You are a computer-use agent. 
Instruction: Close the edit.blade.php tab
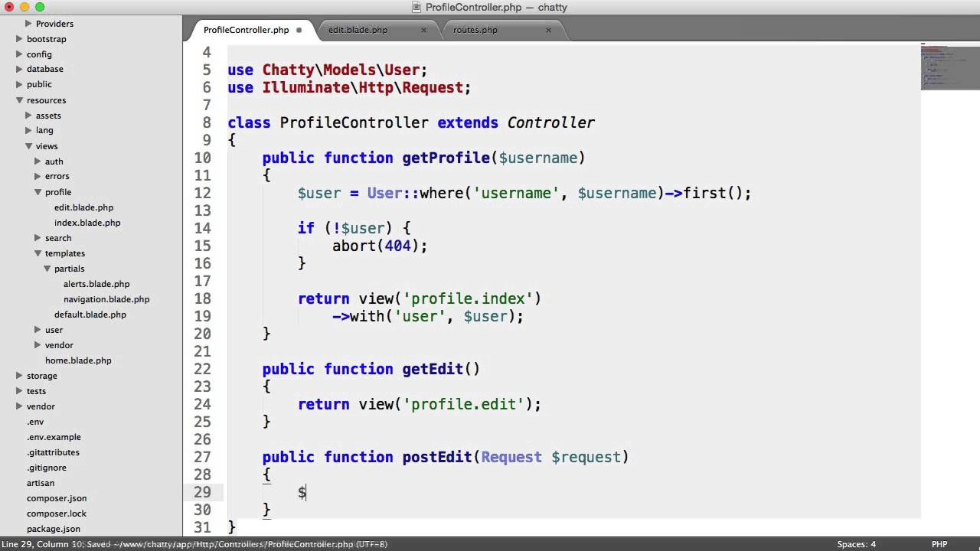423,30
